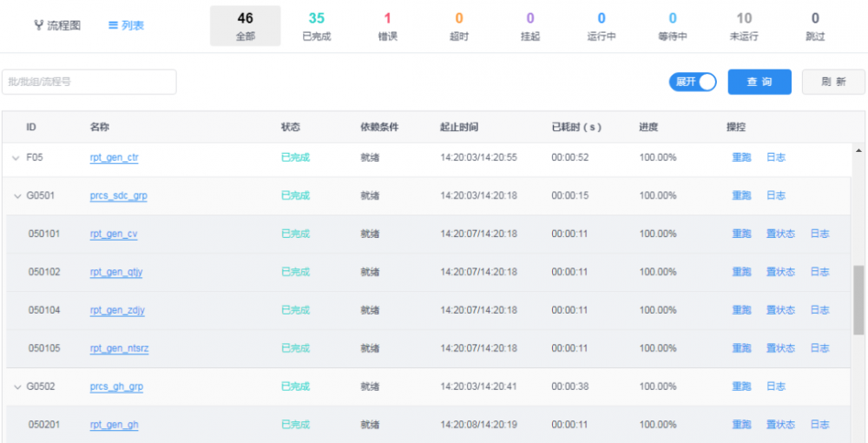Show tasks with 错误 status

387,26
